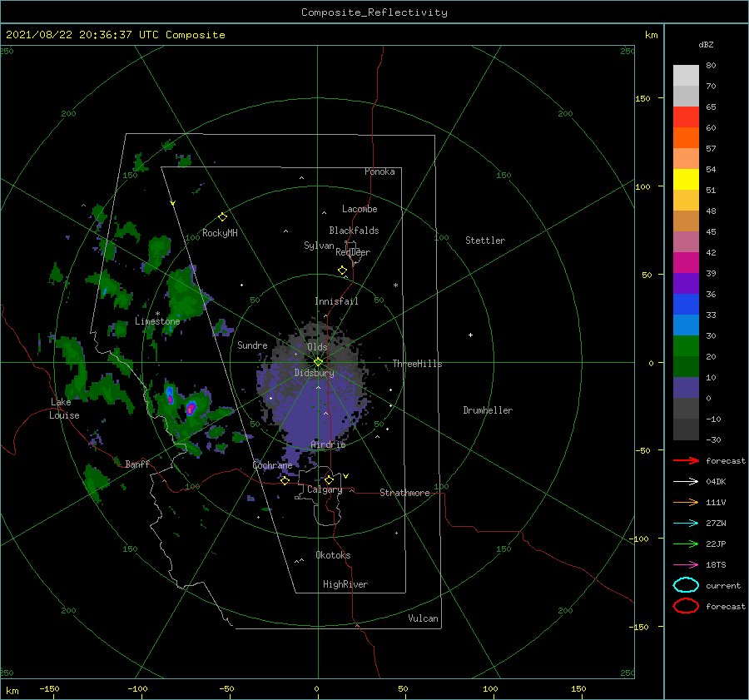This screenshot has width=749, height=700.
Task: Click the HighRiver town label
Action: coord(345,584)
